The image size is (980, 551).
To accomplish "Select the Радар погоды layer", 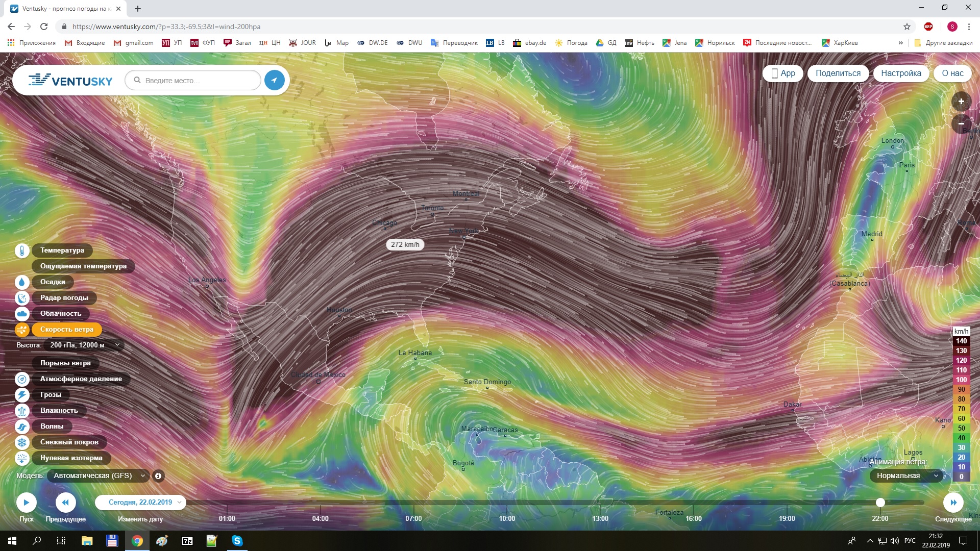I will 64,298.
